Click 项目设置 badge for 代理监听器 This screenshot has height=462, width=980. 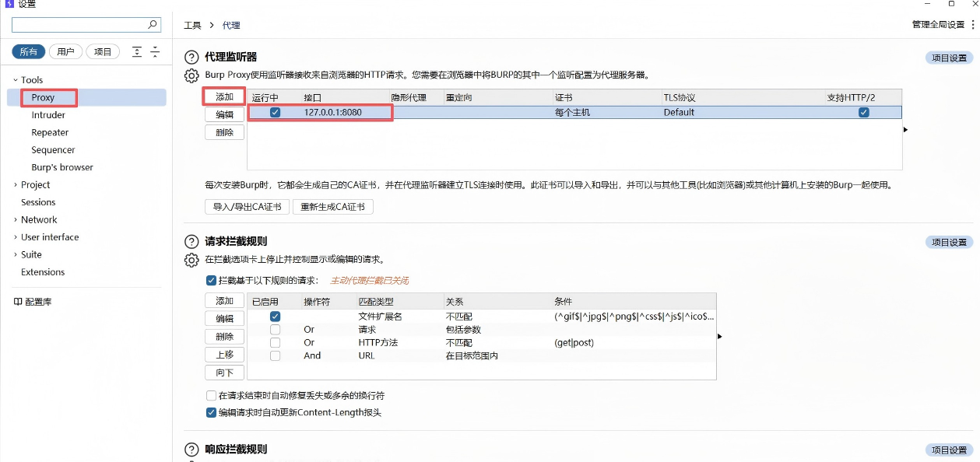949,58
